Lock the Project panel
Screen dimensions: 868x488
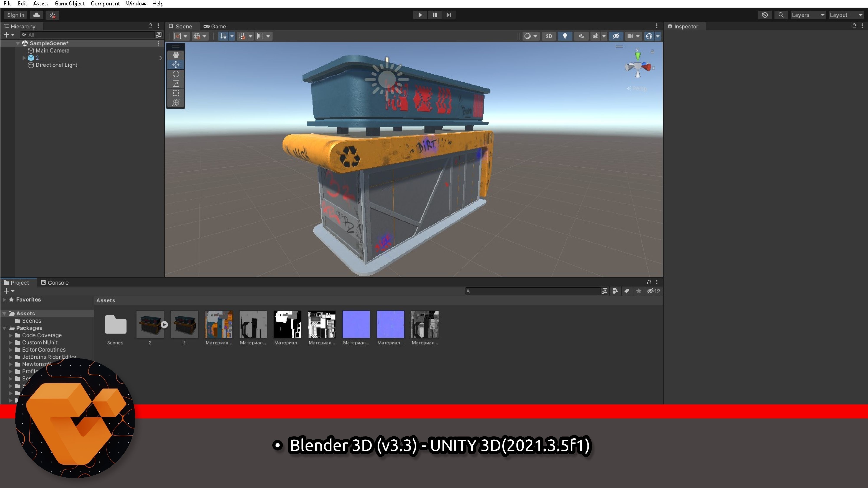pyautogui.click(x=649, y=282)
